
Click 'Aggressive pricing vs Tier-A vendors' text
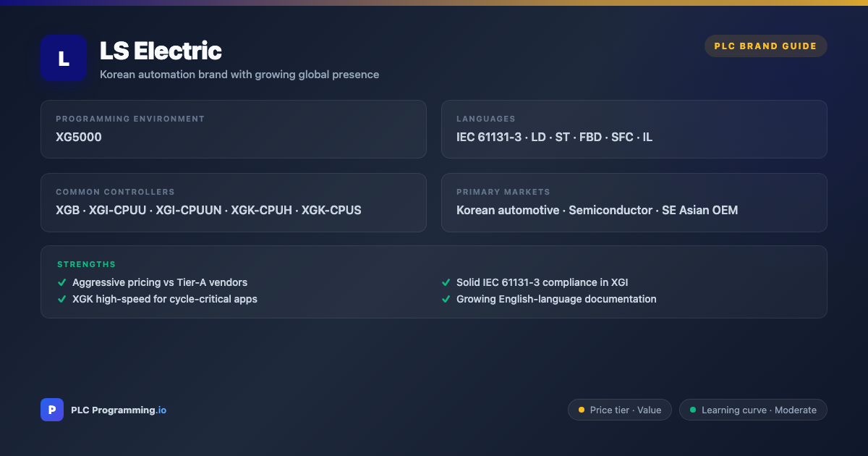[x=160, y=282]
